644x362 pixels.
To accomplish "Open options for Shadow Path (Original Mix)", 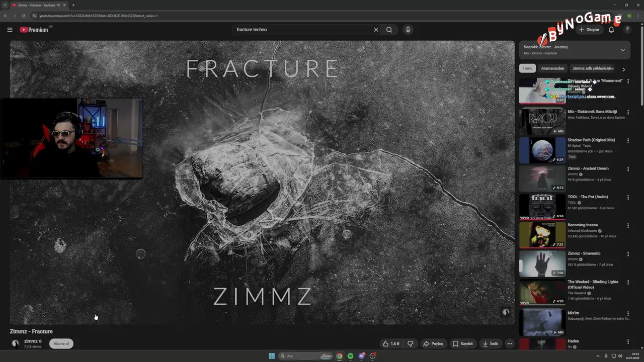I will pos(628,141).
